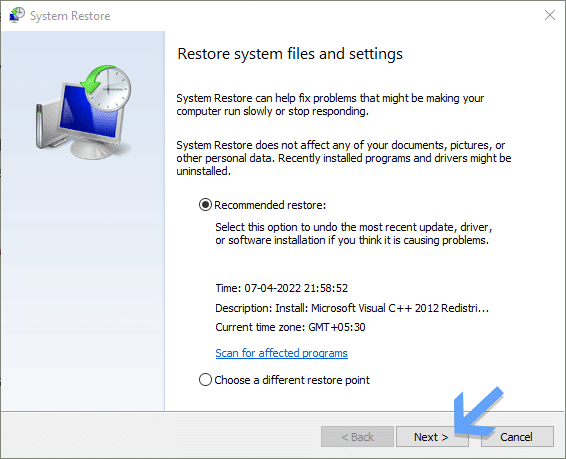566x459 pixels.
Task: Click the undo most recent update description text
Action: point(354,233)
